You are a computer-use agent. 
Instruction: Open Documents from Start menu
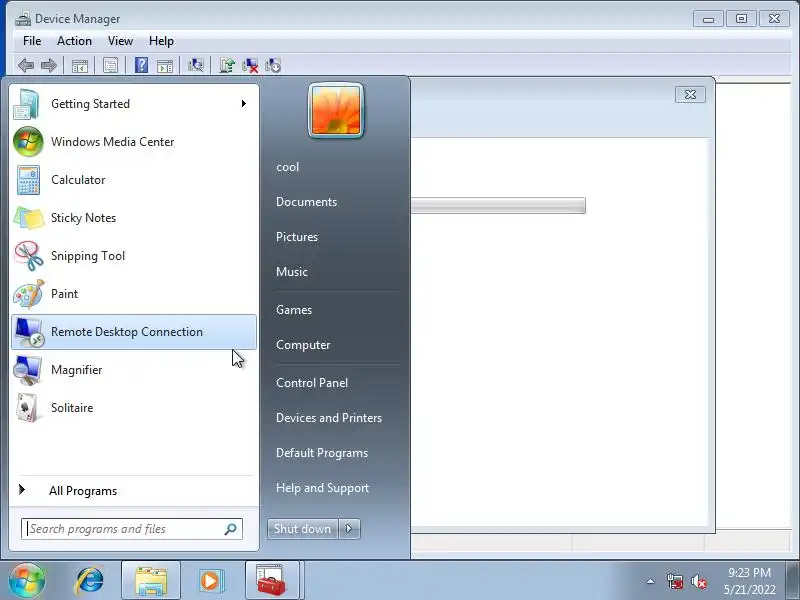click(x=307, y=202)
